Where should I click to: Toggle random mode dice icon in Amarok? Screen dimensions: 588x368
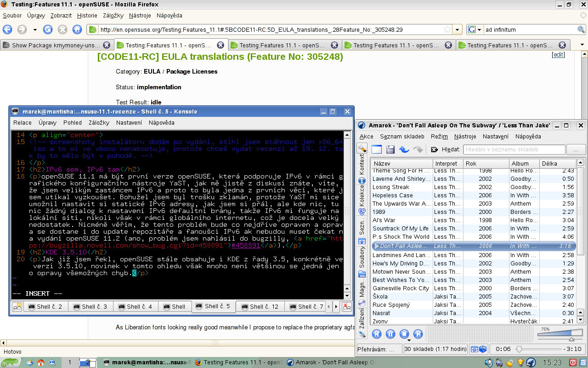click(x=483, y=349)
